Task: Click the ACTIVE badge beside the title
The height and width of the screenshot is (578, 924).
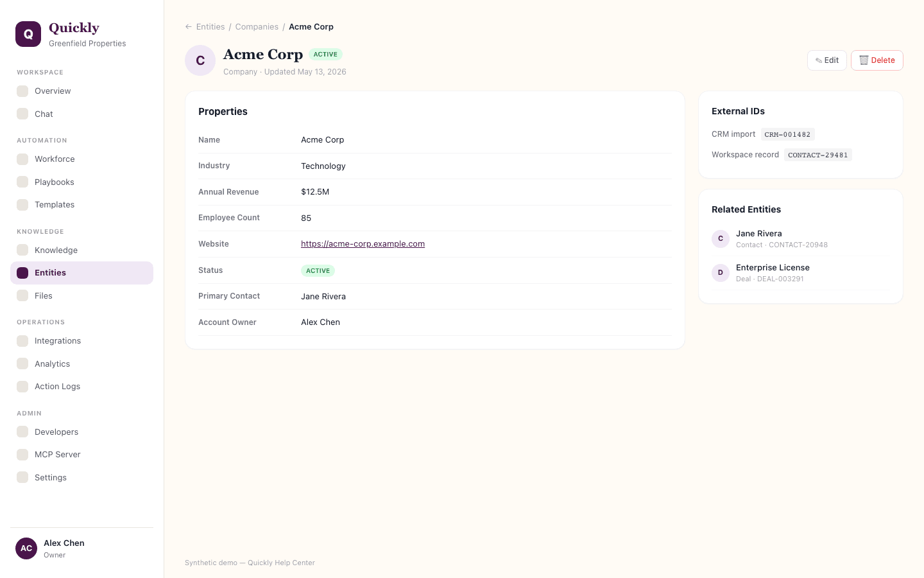Action: (x=325, y=55)
